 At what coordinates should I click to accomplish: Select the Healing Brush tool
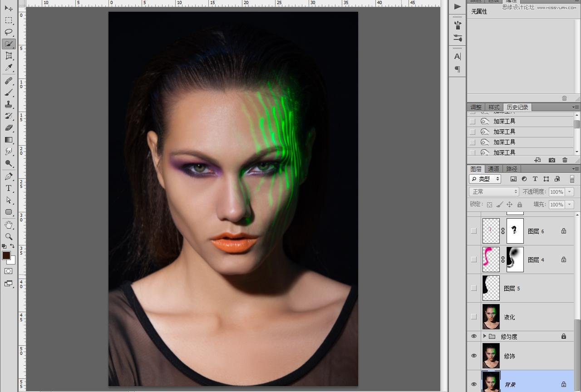pyautogui.click(x=9, y=81)
